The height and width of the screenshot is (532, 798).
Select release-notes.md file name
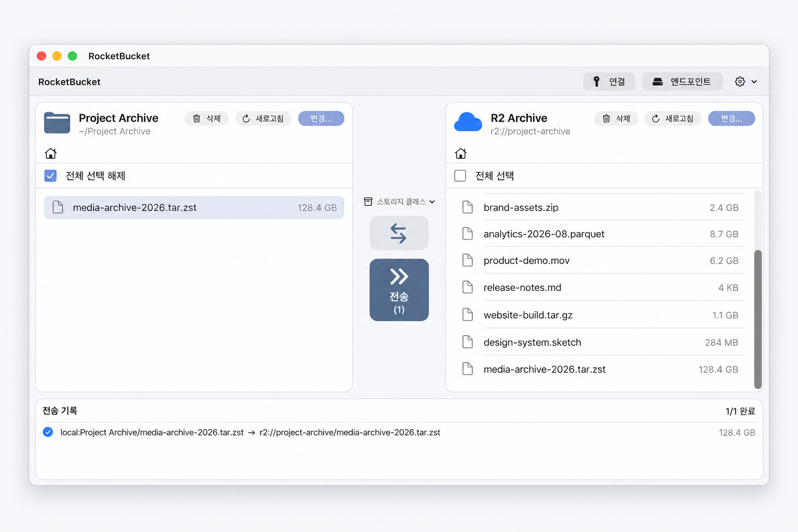522,288
